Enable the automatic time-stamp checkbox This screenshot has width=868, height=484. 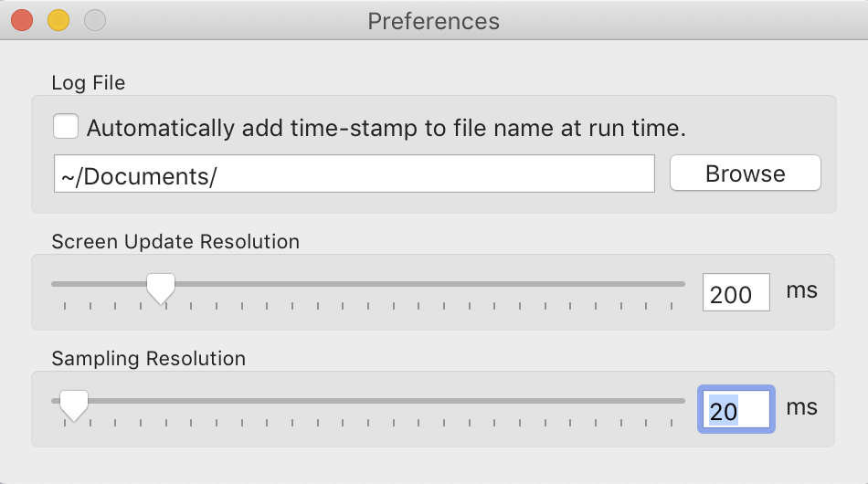coord(66,127)
